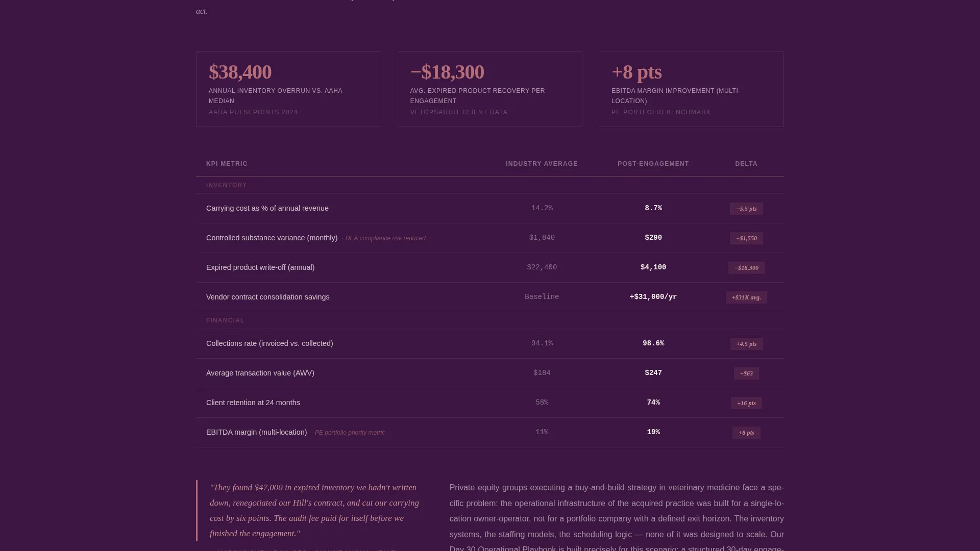
Task: Click 'Avg. expired product recovery per engagement' label
Action: click(478, 96)
